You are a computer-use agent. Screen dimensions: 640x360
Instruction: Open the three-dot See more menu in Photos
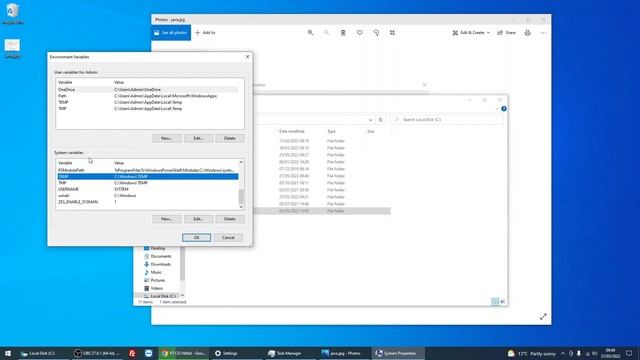544,33
